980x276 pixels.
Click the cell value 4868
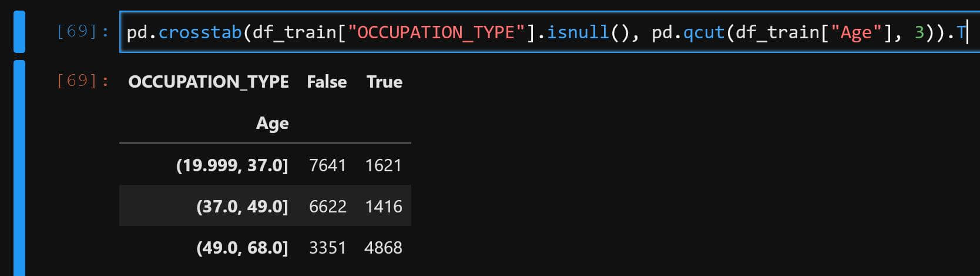383,248
